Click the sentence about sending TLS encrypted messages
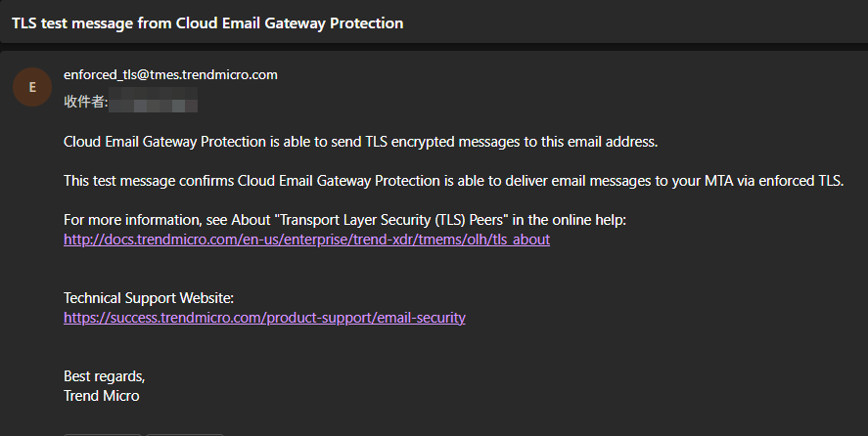 click(x=360, y=142)
